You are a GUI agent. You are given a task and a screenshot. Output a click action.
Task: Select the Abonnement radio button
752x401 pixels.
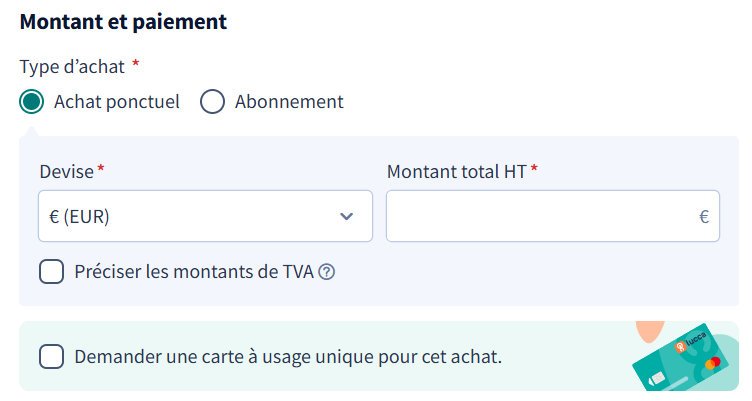click(x=212, y=102)
